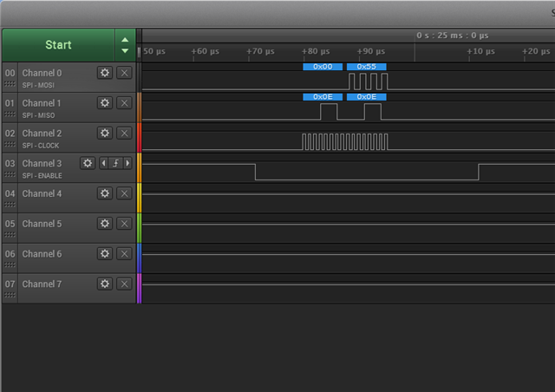Open Channel 4 settings gear

tap(105, 193)
